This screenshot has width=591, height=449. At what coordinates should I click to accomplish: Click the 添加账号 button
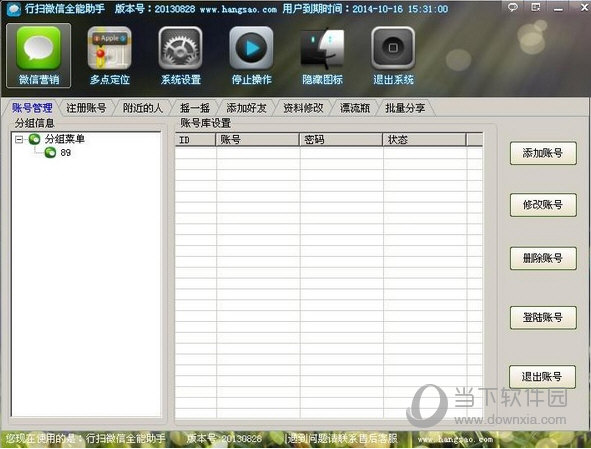[x=543, y=153]
